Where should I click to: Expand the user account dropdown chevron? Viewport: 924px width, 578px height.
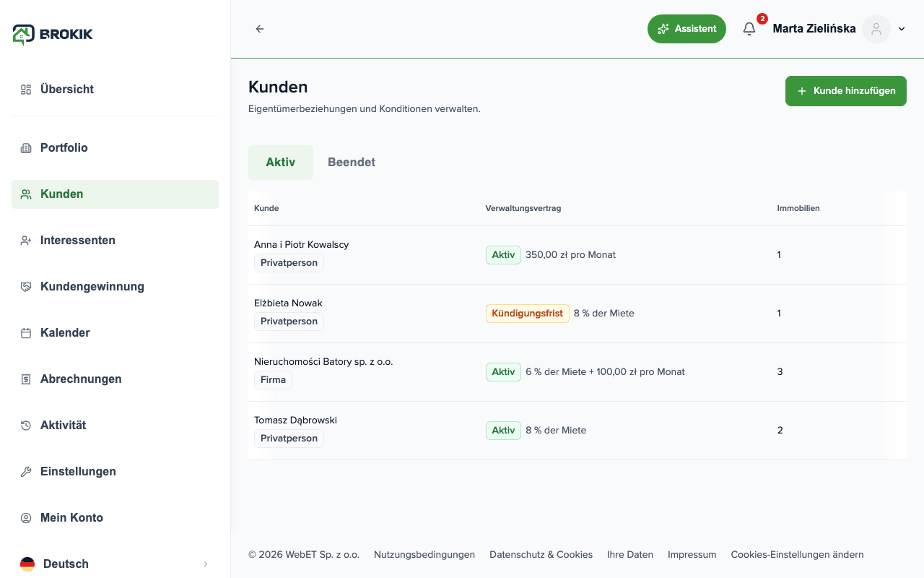click(x=902, y=29)
